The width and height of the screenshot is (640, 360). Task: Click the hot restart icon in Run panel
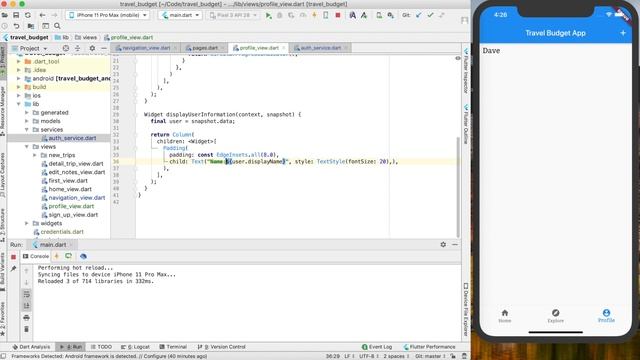point(69,256)
